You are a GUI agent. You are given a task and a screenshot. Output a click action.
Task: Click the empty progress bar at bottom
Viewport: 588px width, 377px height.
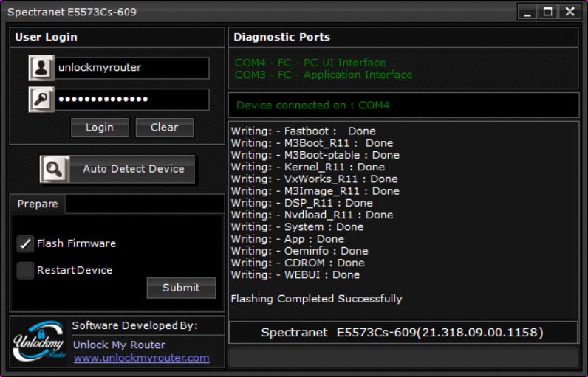(x=403, y=358)
